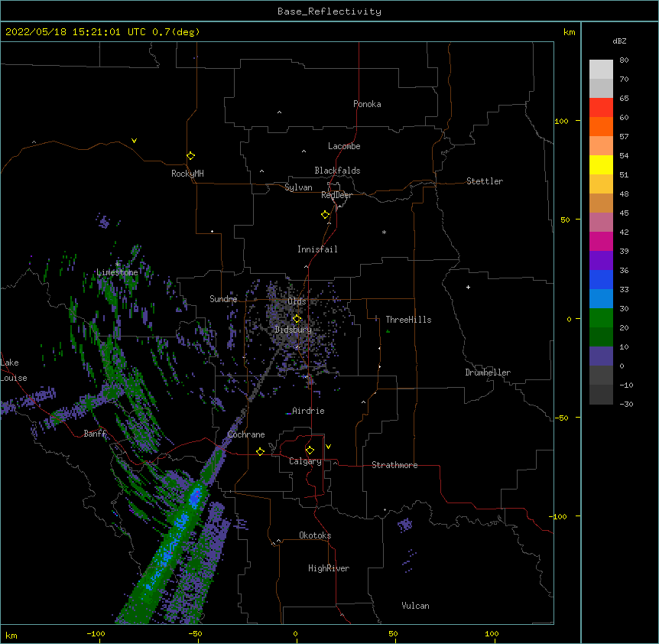
Task: Select the light grey 80-70 dBZ legend swatch
Action: tap(601, 70)
